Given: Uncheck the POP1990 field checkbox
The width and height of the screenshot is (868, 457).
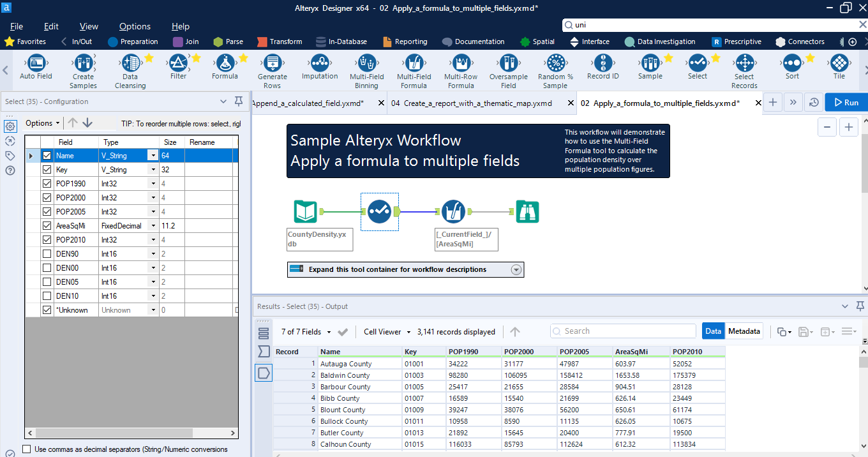Looking at the screenshot, I should pyautogui.click(x=47, y=183).
